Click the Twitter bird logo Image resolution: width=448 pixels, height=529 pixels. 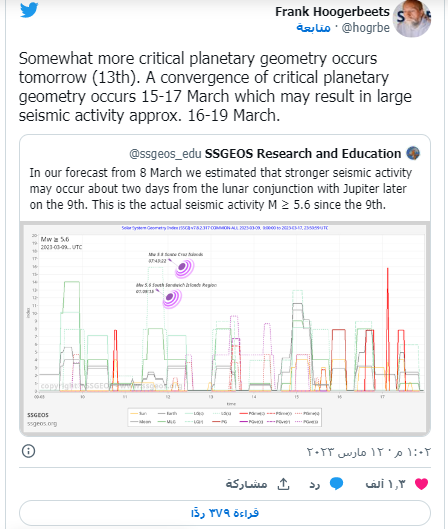[x=29, y=10]
